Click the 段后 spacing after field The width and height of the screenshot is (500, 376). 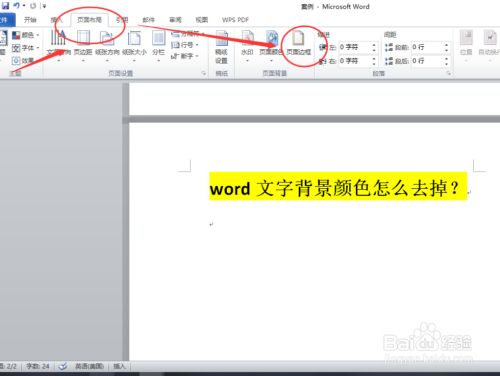pos(428,61)
